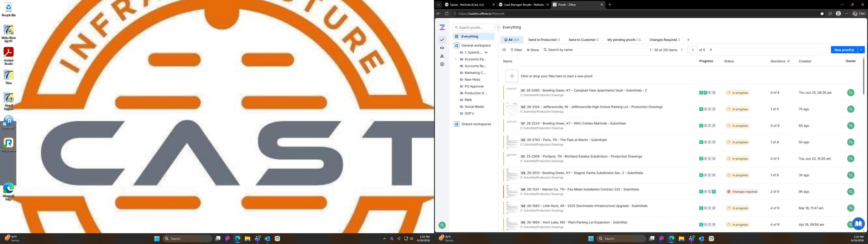Open the Edge tab list dropdown
This screenshot has width=868, height=244.
point(438,4)
